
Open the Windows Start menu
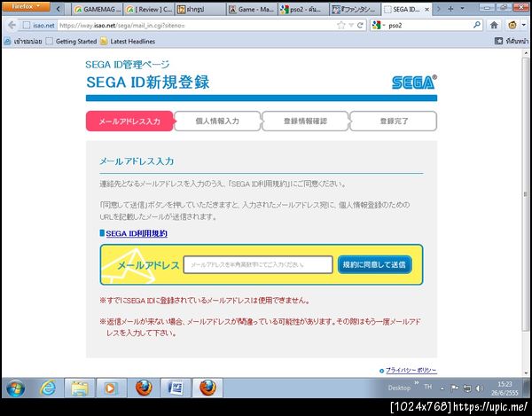16,388
